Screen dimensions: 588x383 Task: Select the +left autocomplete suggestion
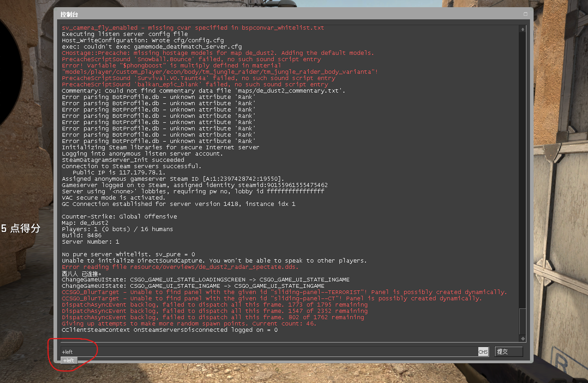coord(69,361)
